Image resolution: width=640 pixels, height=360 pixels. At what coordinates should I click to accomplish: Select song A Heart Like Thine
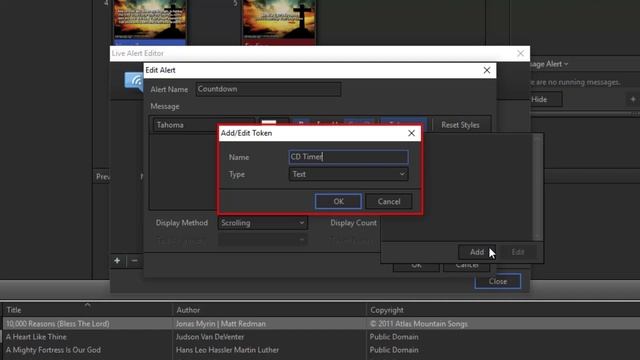36,337
